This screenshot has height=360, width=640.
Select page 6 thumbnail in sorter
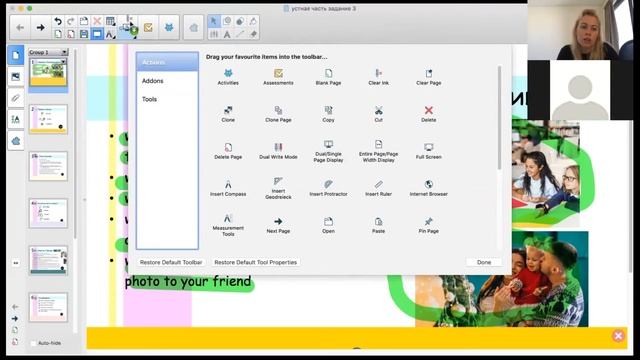(x=48, y=307)
